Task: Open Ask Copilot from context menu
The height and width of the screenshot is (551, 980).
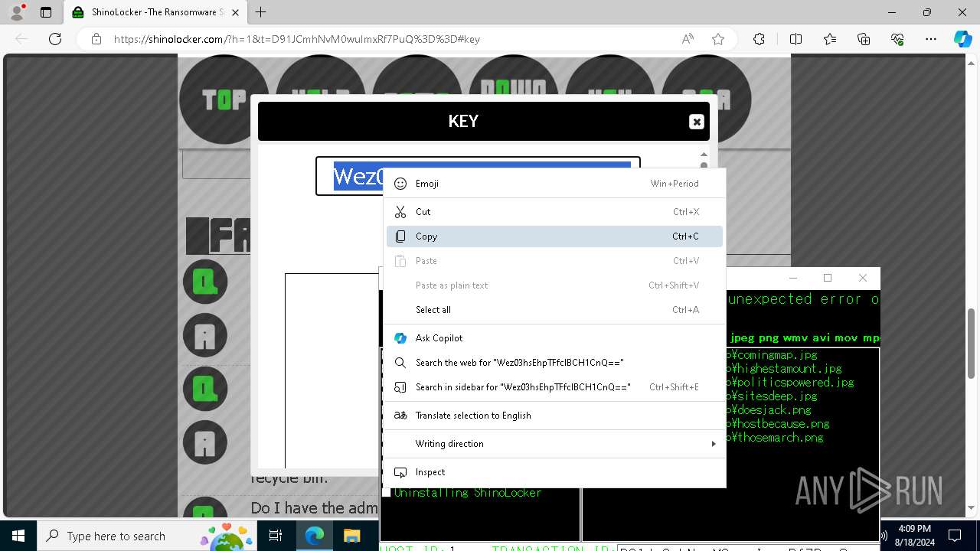Action: click(554, 338)
